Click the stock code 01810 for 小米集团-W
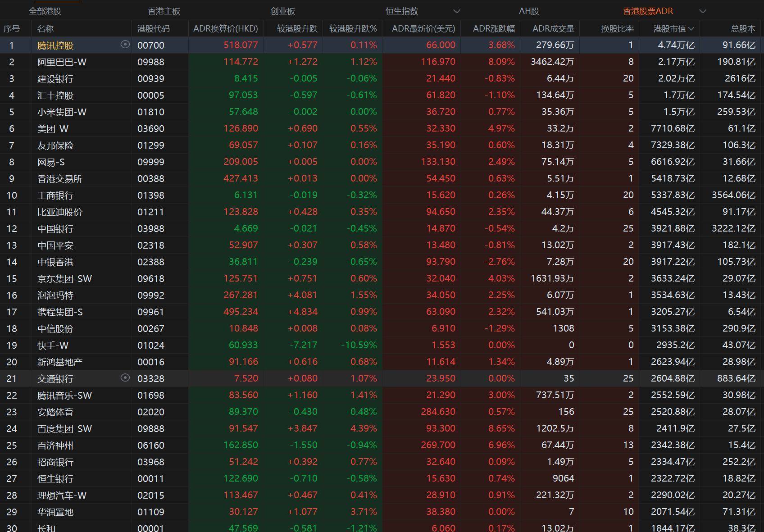This screenshot has width=764, height=532. point(150,112)
